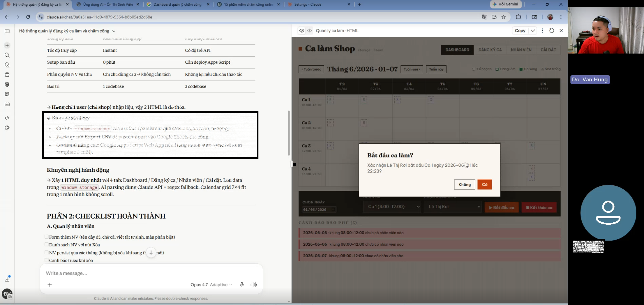Open the artifact three-dot menu
The height and width of the screenshot is (305, 644).
click(x=542, y=30)
